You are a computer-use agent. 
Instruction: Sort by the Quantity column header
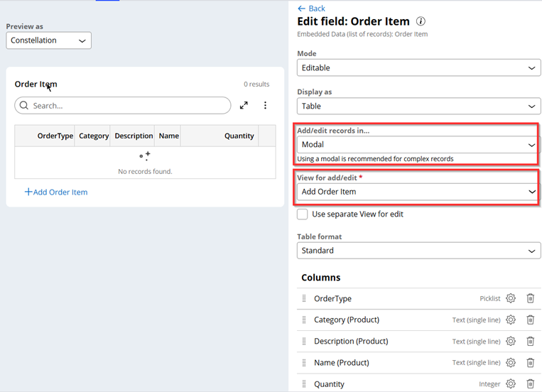[239, 136]
